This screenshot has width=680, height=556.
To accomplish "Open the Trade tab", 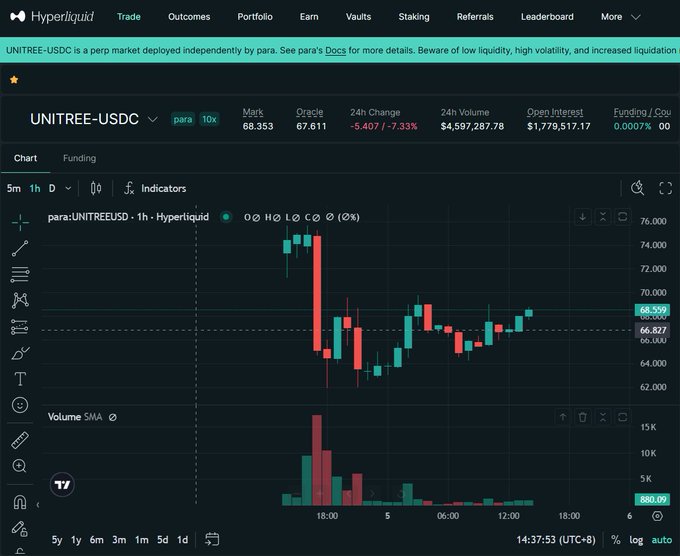I will [x=129, y=17].
